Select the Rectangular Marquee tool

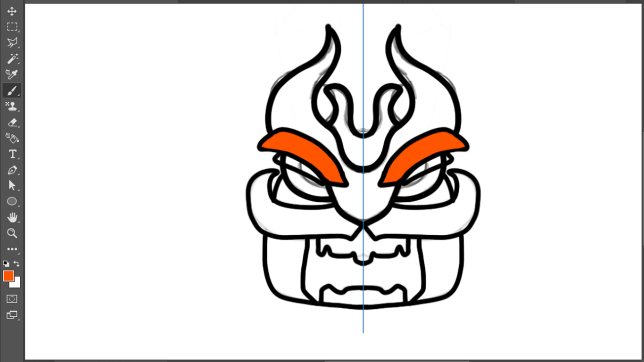(x=12, y=27)
